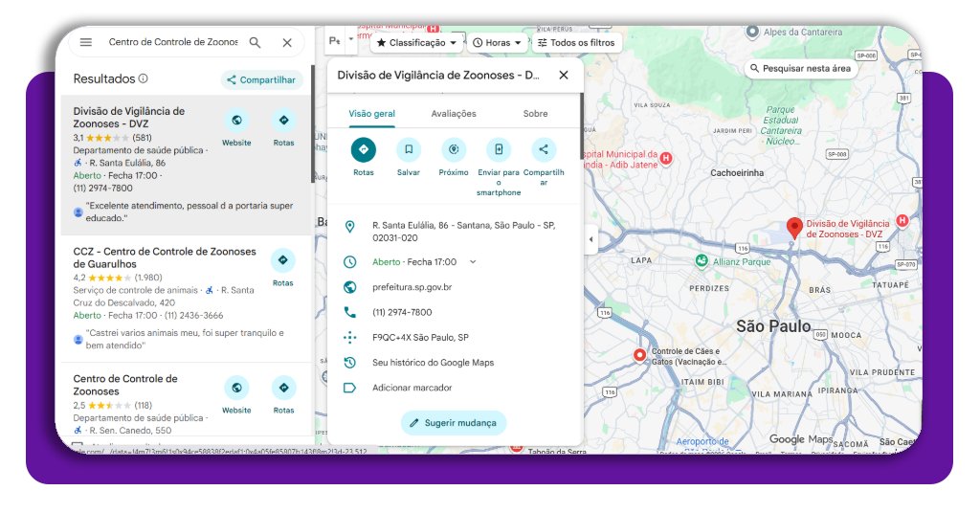Open prefeitura.sp.gov.br website link
980x513 pixels.
tap(412, 287)
